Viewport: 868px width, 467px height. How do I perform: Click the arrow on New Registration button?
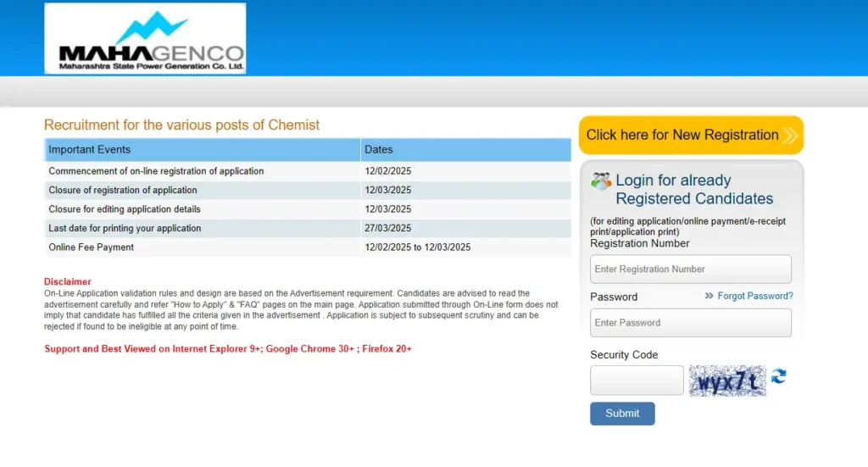[x=790, y=135]
